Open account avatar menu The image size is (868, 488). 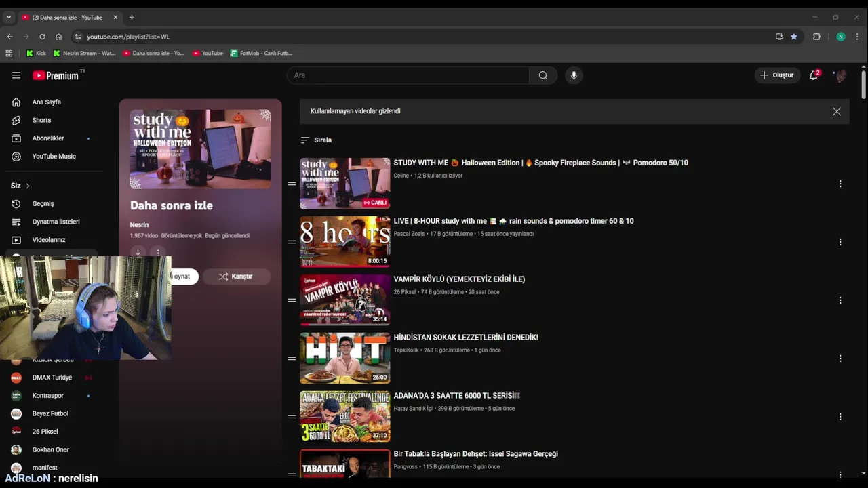tap(841, 75)
